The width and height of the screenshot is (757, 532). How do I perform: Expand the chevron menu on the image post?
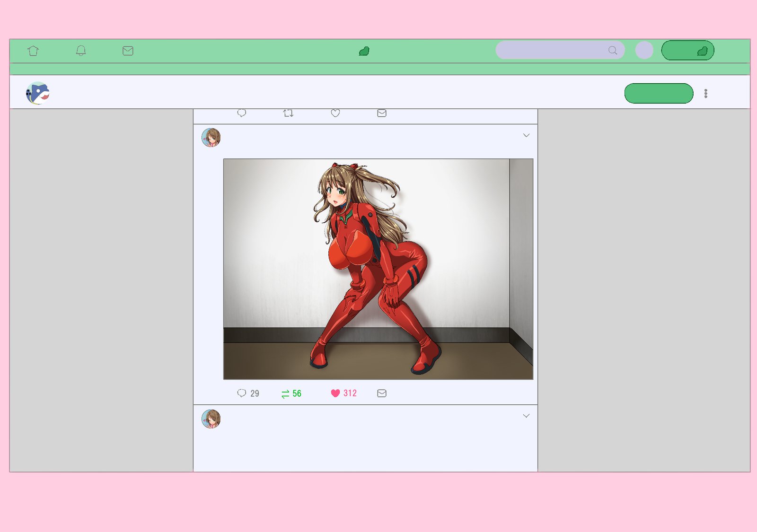[x=526, y=135]
